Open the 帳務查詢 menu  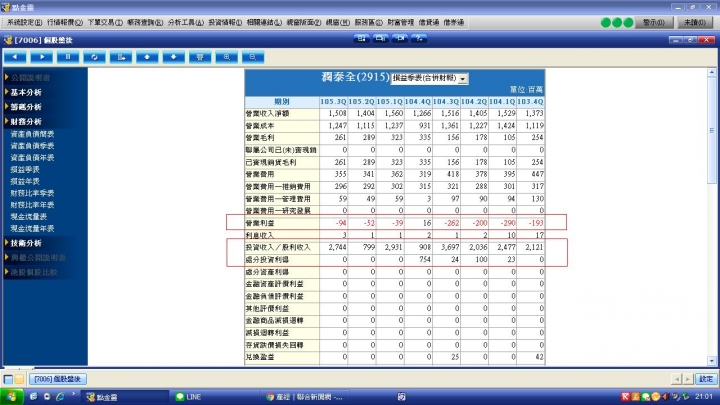coord(145,22)
